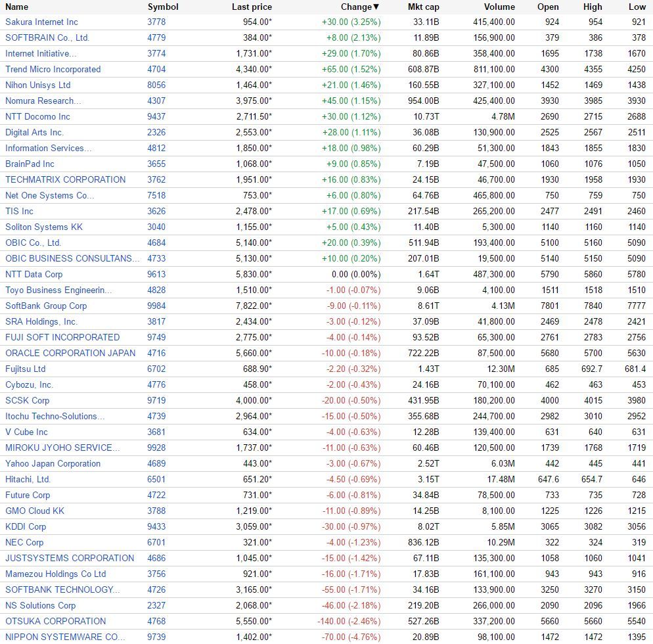Image resolution: width=653 pixels, height=644 pixels.
Task: Open NS Solutions Corp link
Action: point(40,607)
